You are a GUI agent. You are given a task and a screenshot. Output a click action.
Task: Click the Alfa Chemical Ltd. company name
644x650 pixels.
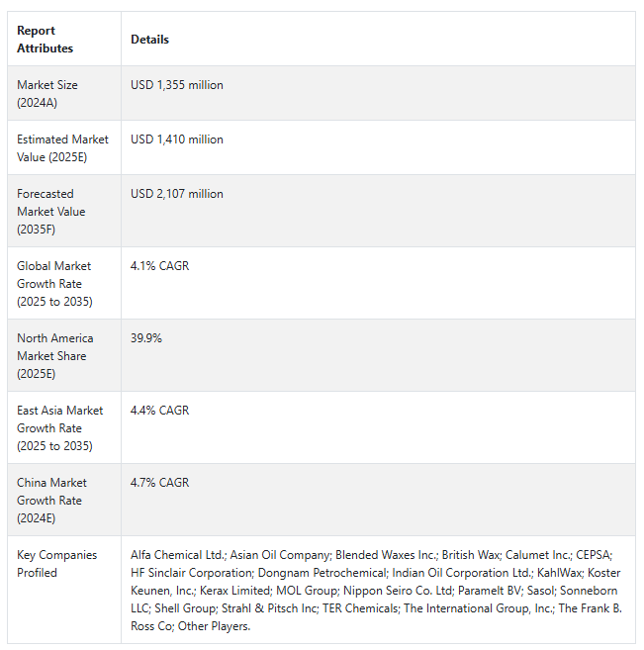coord(178,555)
